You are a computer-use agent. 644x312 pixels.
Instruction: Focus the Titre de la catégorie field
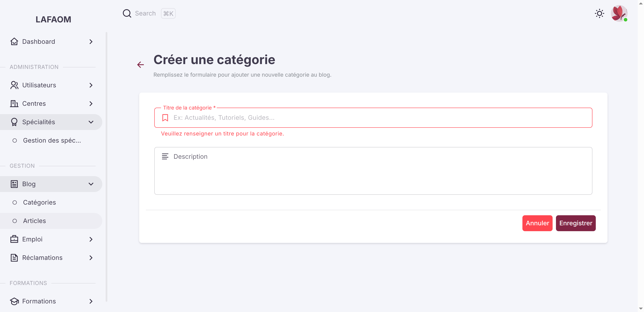(373, 117)
